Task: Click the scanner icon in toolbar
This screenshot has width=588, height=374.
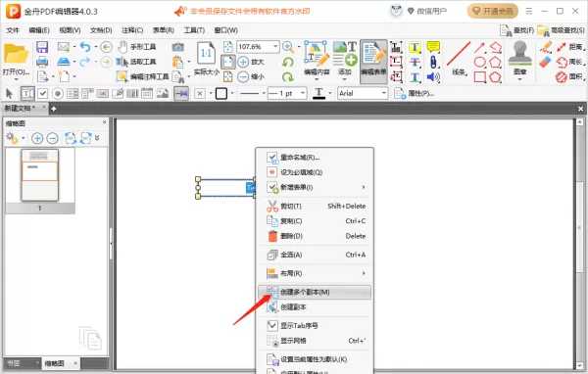Action: pyautogui.click(x=64, y=62)
